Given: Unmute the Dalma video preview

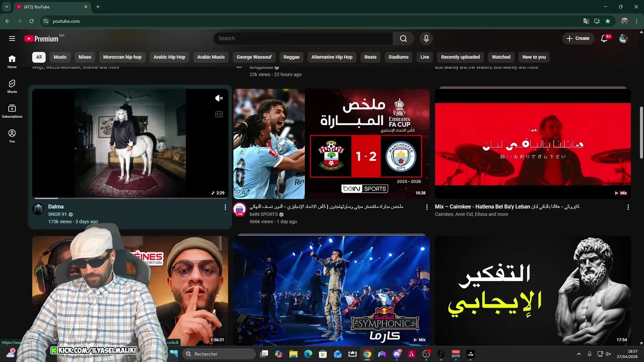Looking at the screenshot, I should 219,99.
